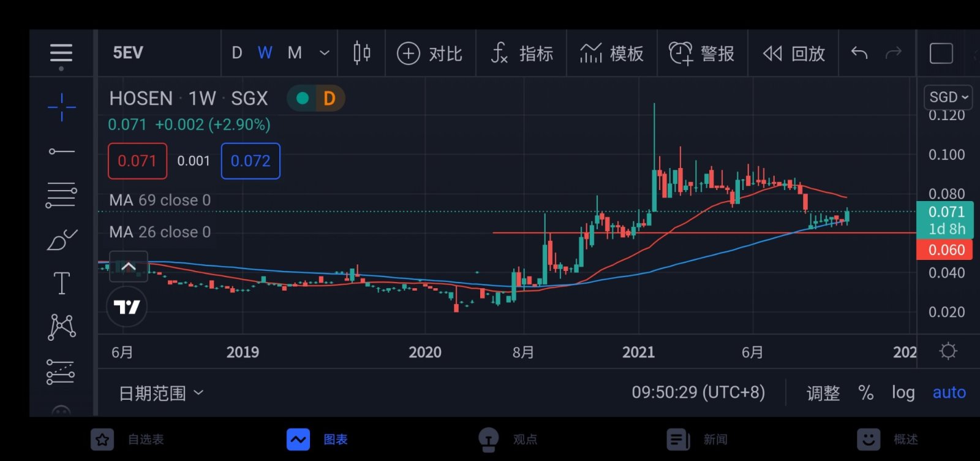Screen dimensions: 980x461
Task: Click the red 0.071 sell price box
Action: [x=137, y=161]
